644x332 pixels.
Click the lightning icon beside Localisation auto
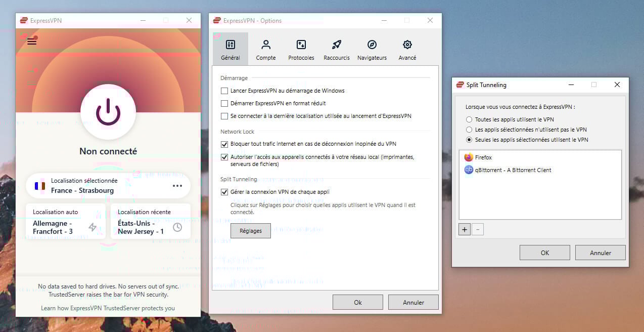93,228
